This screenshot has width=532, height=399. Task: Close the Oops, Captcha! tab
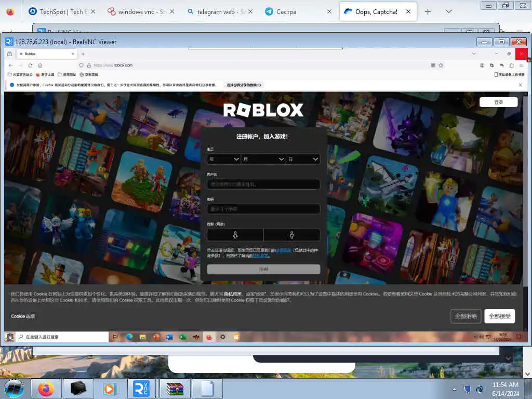point(408,11)
